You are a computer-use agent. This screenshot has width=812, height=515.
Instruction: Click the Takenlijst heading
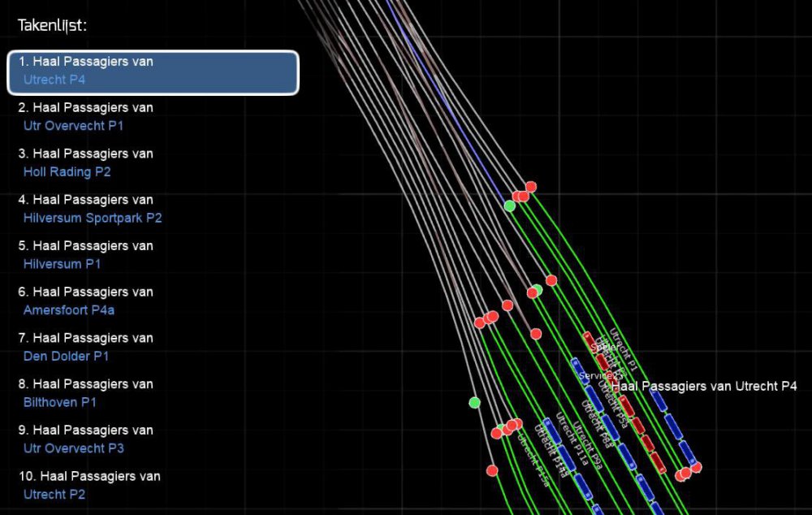[x=52, y=26]
